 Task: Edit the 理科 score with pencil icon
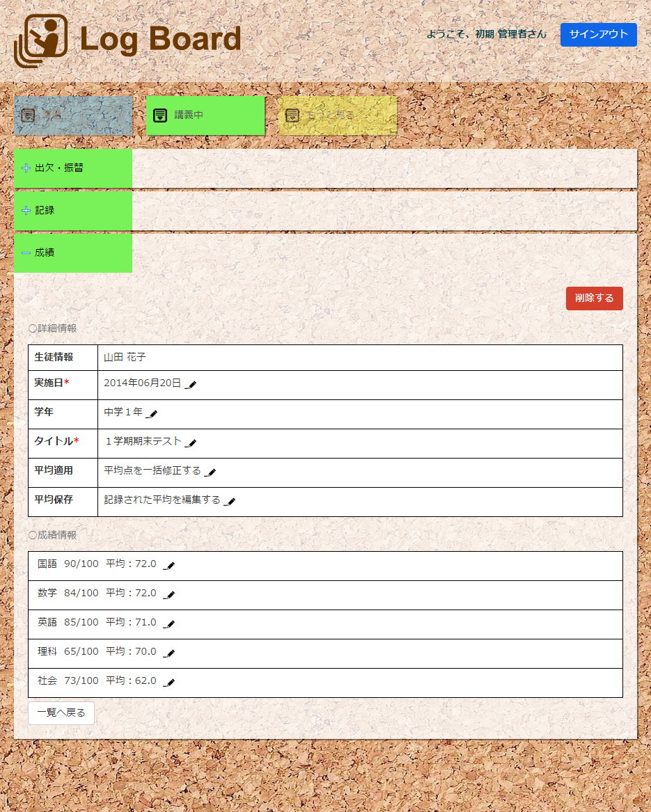click(x=169, y=653)
